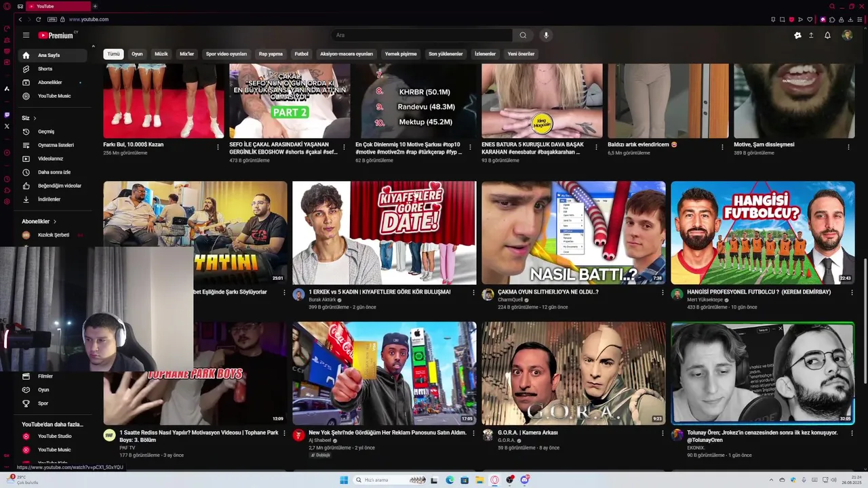Image resolution: width=868 pixels, height=488 pixels.
Task: Open the YouTube notifications bell
Action: (x=827, y=35)
